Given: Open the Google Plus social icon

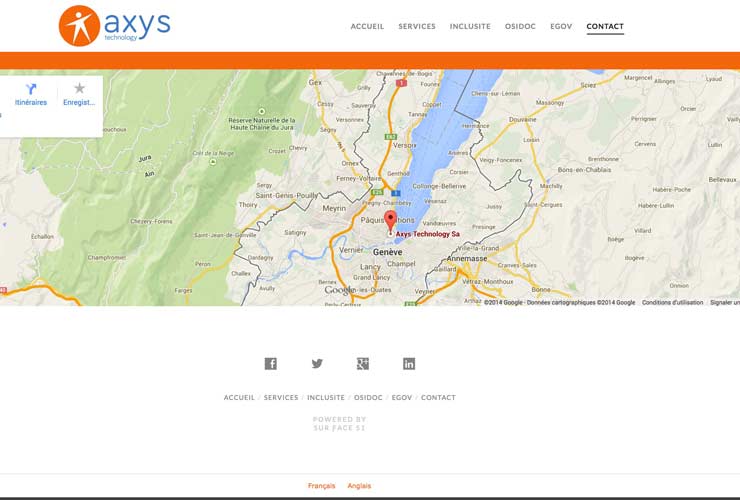Looking at the screenshot, I should click(362, 364).
